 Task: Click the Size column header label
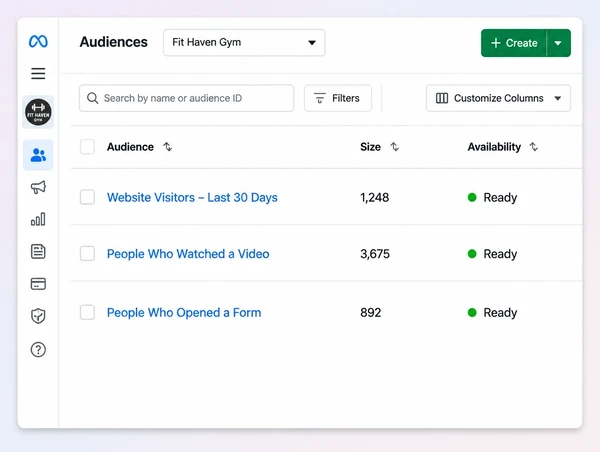pyautogui.click(x=370, y=147)
